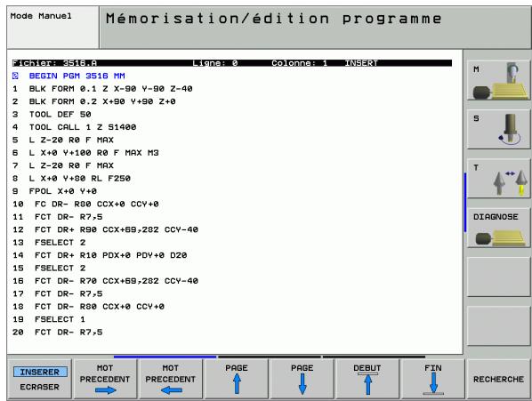Select line 18 FCT DR- R80 CCX+0

[88, 307]
